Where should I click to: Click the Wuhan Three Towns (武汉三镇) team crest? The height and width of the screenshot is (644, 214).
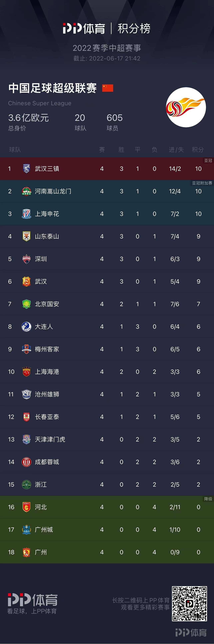26,169
